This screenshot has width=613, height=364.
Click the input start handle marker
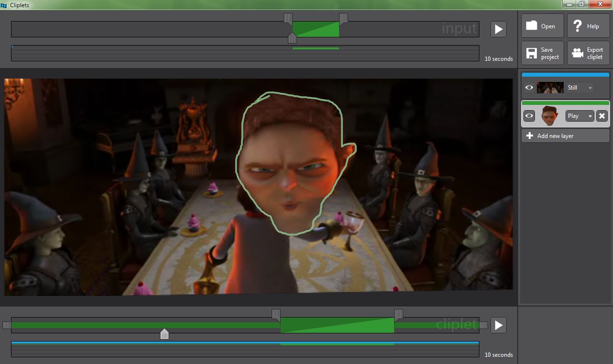pos(288,18)
